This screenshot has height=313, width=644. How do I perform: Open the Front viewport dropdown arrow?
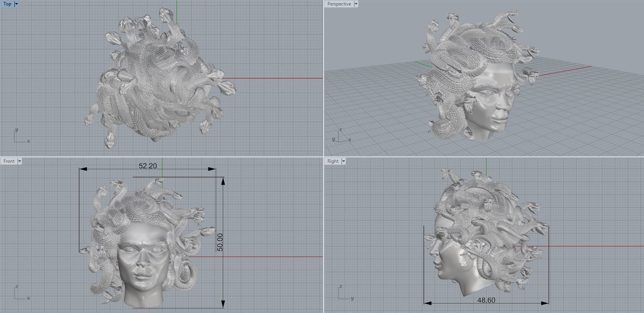20,161
